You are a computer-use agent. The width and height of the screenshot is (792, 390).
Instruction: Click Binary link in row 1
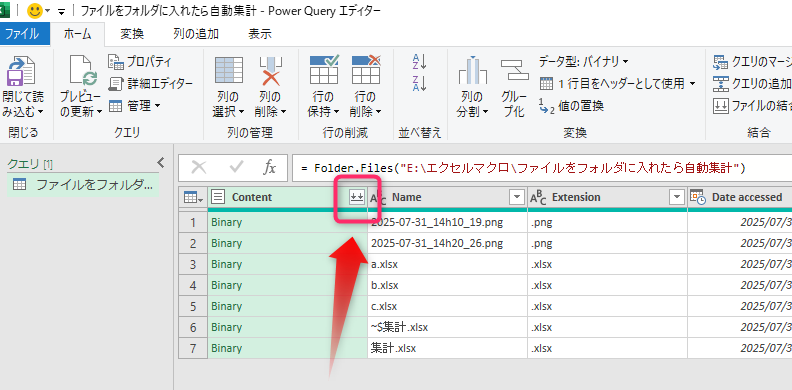[x=226, y=222]
